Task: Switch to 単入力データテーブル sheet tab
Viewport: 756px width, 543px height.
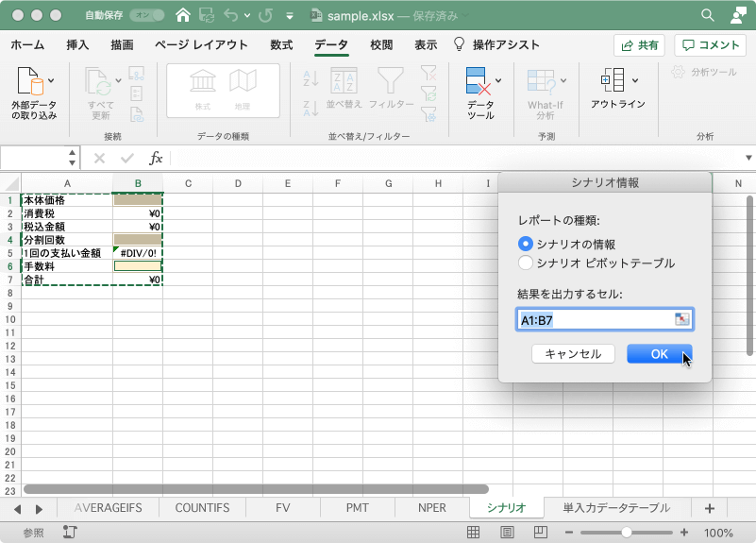Action: pos(616,508)
